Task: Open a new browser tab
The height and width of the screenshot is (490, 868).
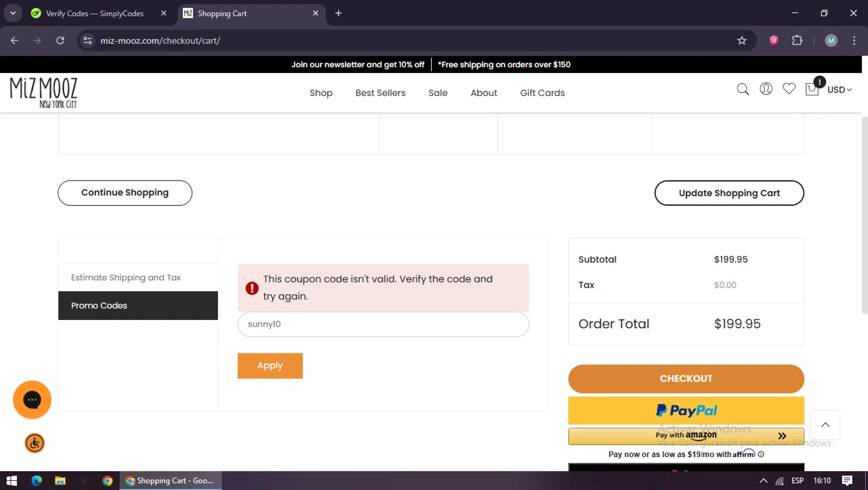Action: click(x=339, y=13)
